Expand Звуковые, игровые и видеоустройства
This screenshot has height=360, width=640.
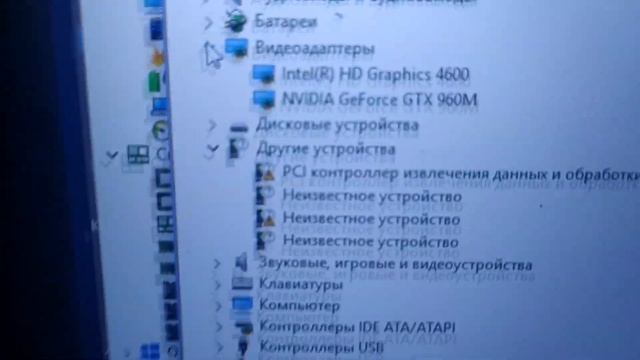[217, 264]
